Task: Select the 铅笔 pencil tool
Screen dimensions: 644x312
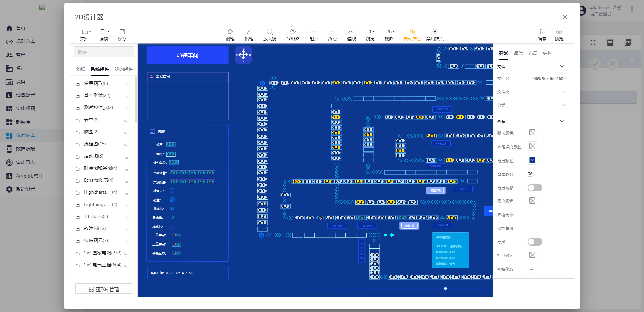Action: click(x=249, y=32)
